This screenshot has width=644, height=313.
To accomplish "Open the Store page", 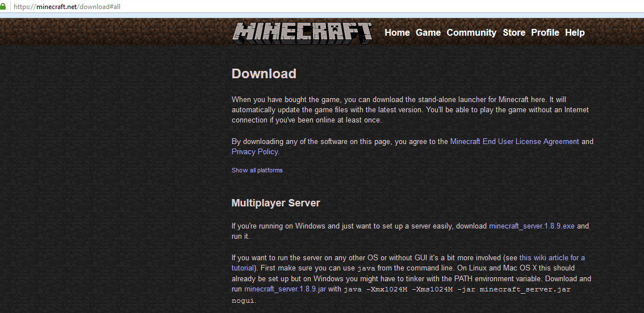I will point(514,32).
